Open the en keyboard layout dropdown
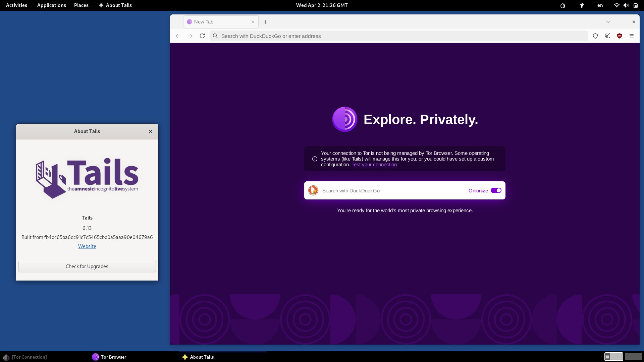 [600, 5]
